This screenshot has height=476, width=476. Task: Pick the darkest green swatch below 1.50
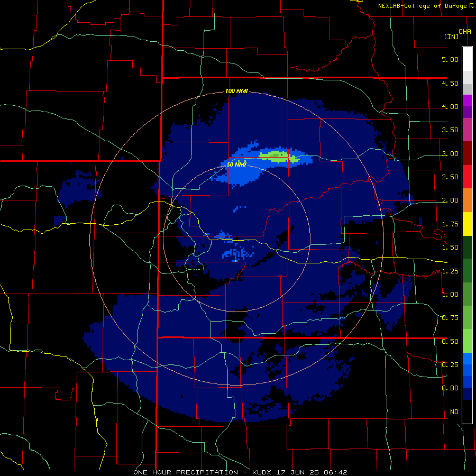[x=467, y=247]
